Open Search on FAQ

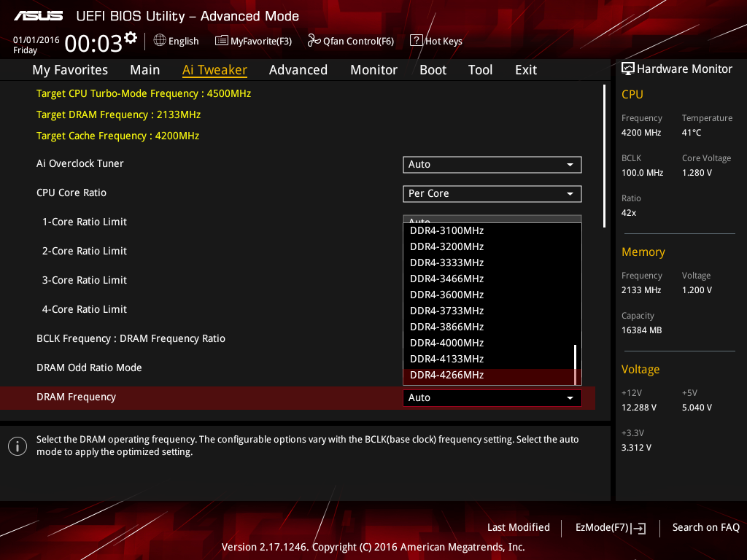tap(705, 527)
